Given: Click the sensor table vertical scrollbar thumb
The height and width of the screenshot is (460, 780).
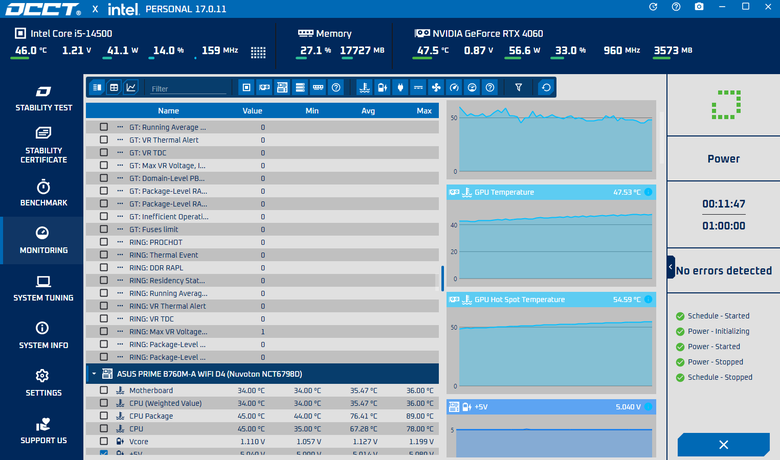Looking at the screenshot, I should point(442,278).
